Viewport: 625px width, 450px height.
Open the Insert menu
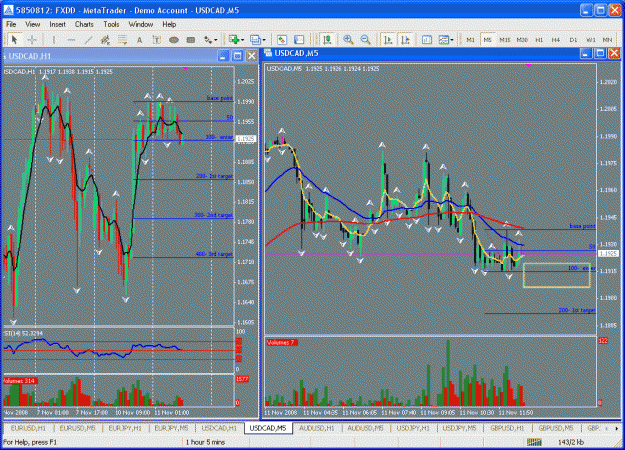click(x=57, y=24)
